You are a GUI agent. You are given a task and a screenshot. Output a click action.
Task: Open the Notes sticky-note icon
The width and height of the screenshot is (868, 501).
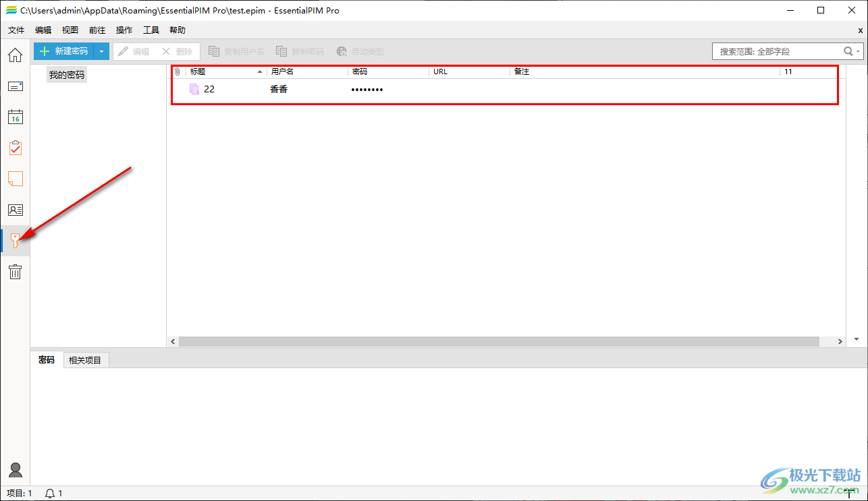[x=15, y=179]
